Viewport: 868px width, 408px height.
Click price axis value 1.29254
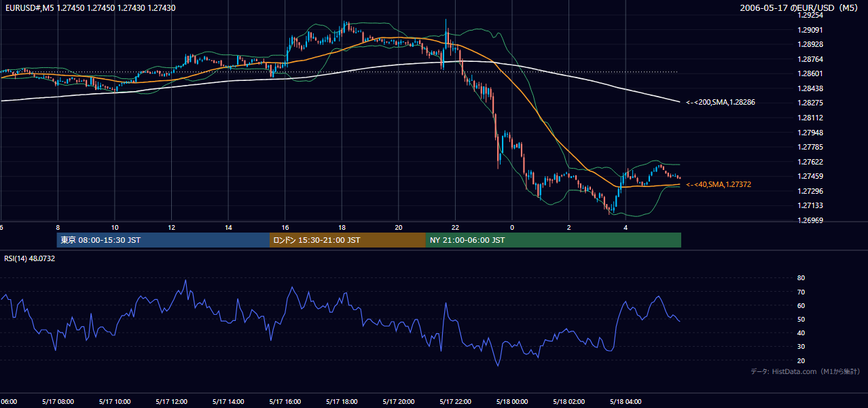[x=811, y=15]
